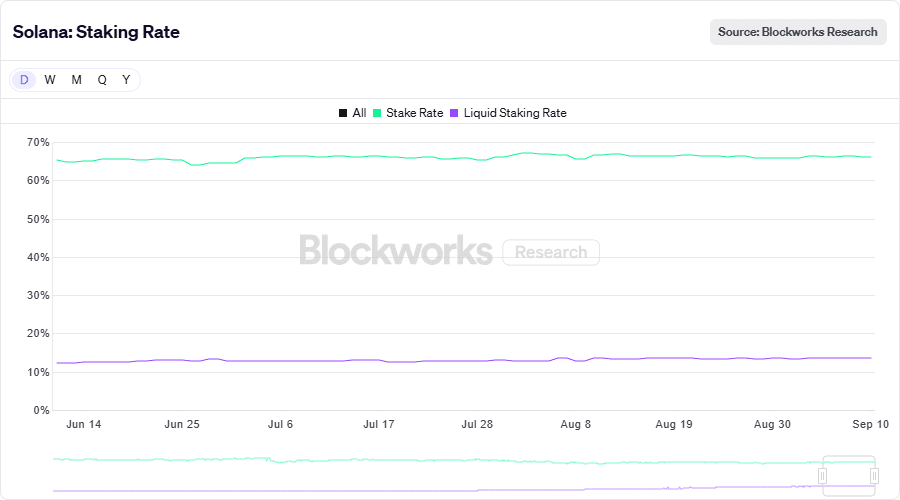Viewport: 900px width, 500px height.
Task: Select the daily D interval
Action: coord(24,80)
